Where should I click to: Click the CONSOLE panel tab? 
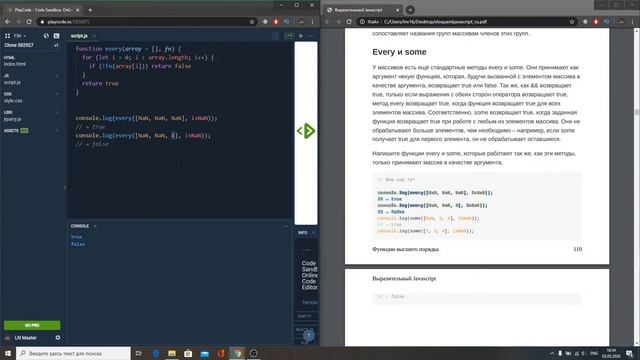coord(80,226)
